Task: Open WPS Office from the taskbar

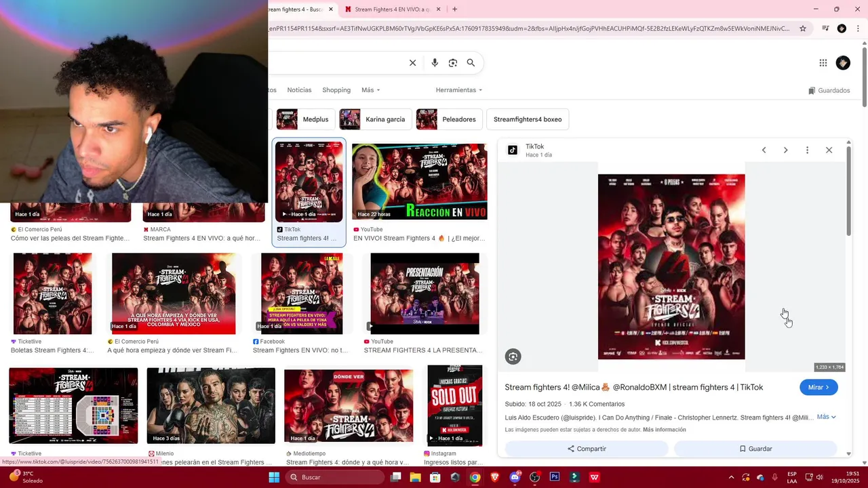Action: point(595,477)
